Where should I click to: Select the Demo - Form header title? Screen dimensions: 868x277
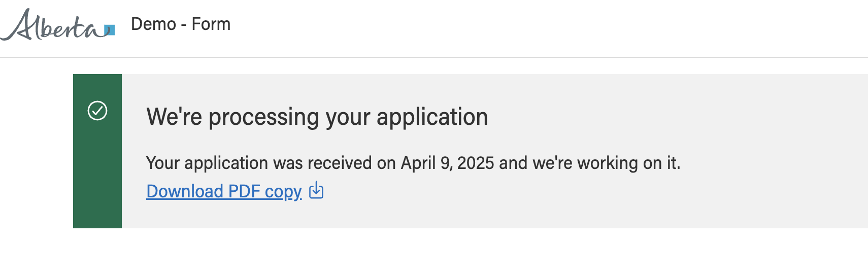pyautogui.click(x=181, y=24)
